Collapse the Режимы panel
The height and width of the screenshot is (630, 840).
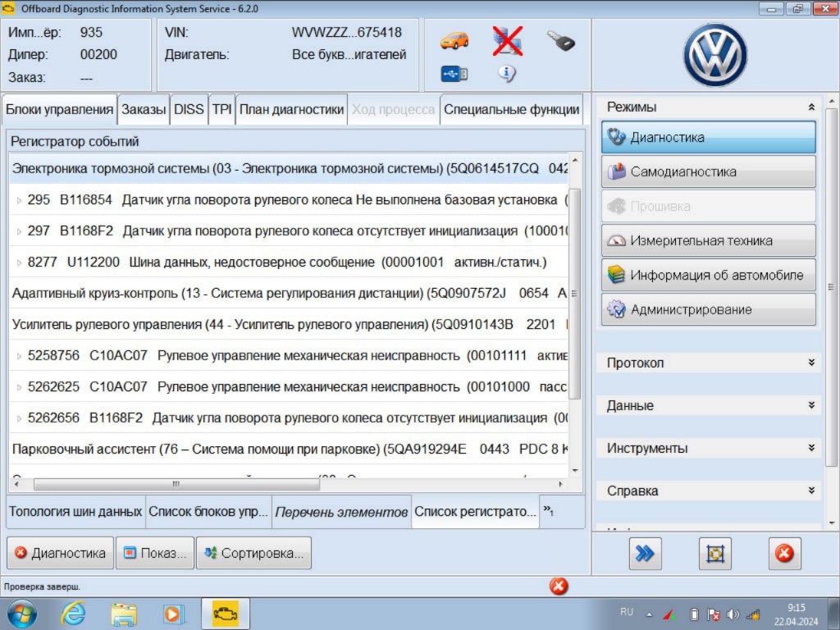click(x=811, y=107)
